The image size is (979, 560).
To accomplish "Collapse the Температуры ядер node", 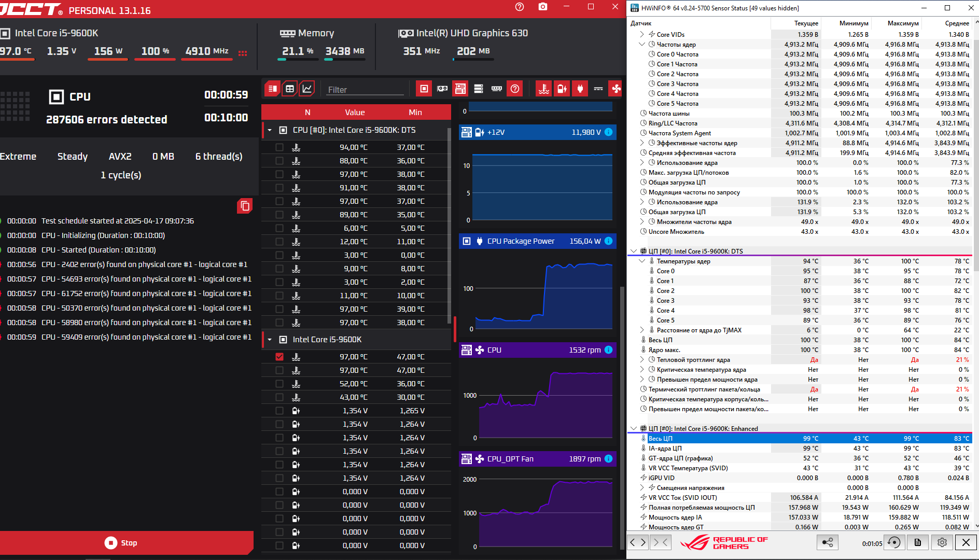I will point(642,261).
